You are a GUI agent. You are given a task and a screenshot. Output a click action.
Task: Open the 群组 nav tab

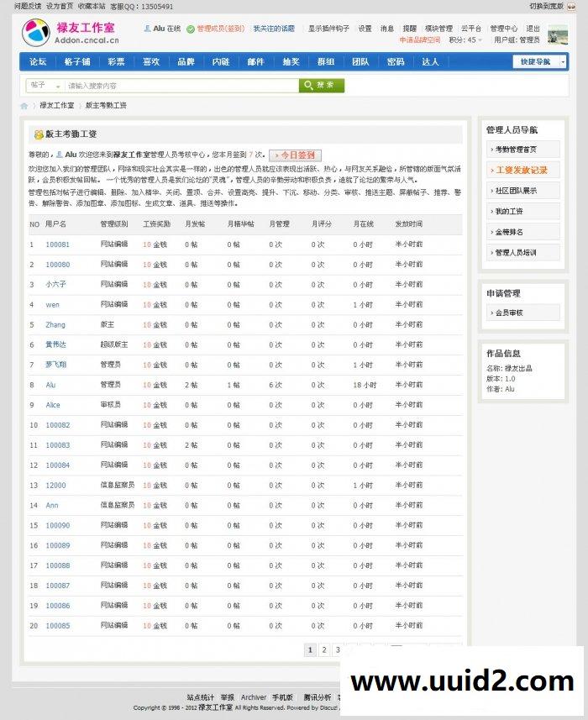tap(325, 61)
